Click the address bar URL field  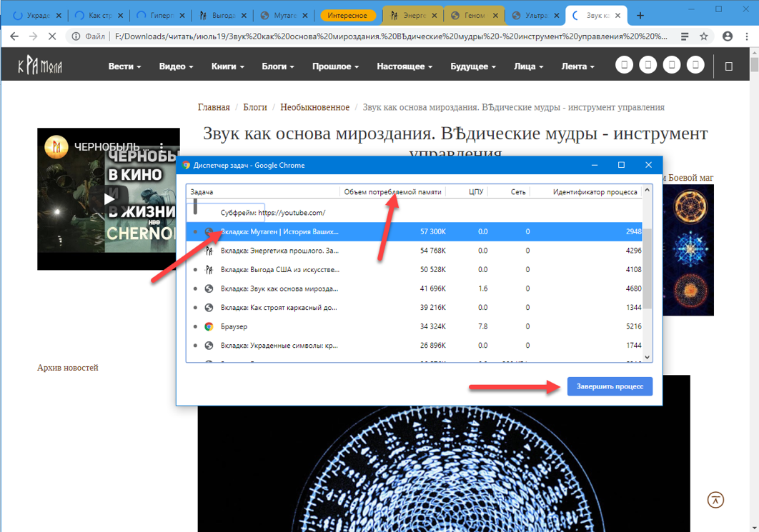pyautogui.click(x=386, y=36)
